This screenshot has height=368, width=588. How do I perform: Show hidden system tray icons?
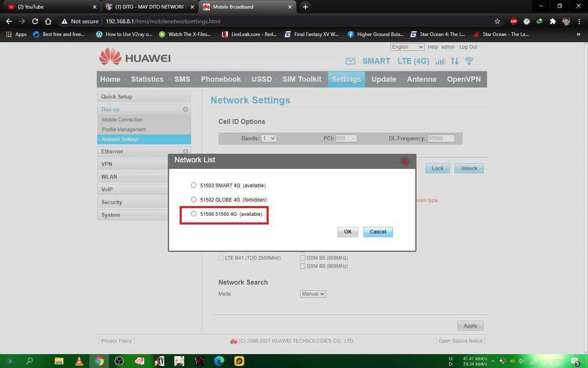click(x=493, y=361)
